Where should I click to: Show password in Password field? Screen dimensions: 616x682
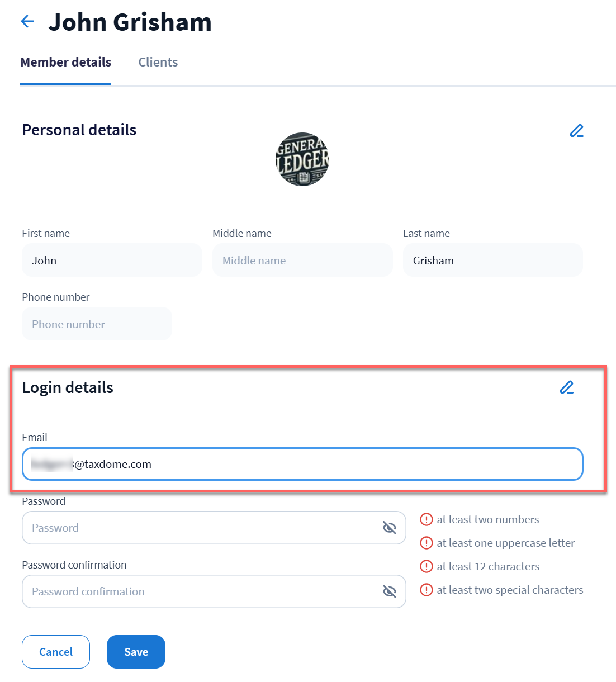[389, 528]
